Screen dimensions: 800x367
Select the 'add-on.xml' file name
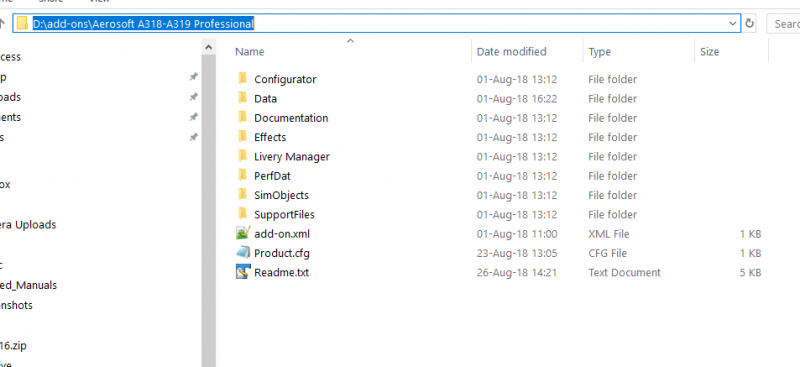pyautogui.click(x=282, y=234)
